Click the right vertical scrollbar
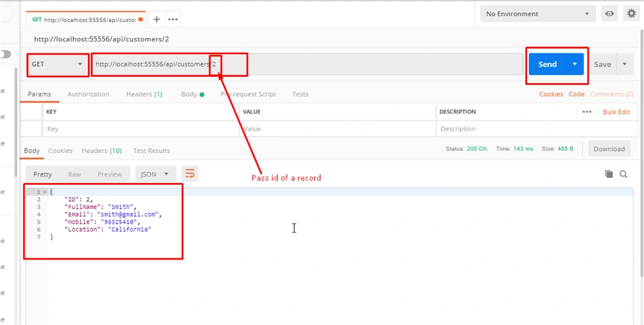Viewport: 644px width, 325px height. [641, 154]
